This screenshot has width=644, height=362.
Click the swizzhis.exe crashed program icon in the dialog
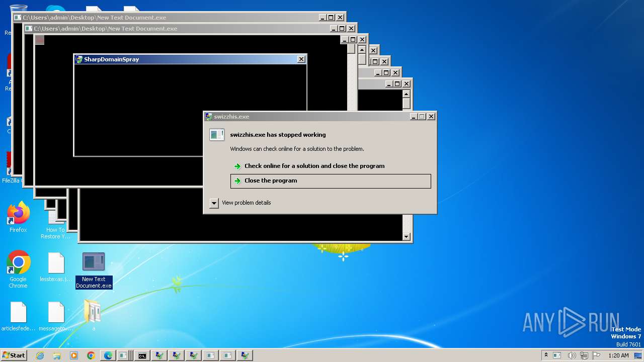click(x=217, y=134)
